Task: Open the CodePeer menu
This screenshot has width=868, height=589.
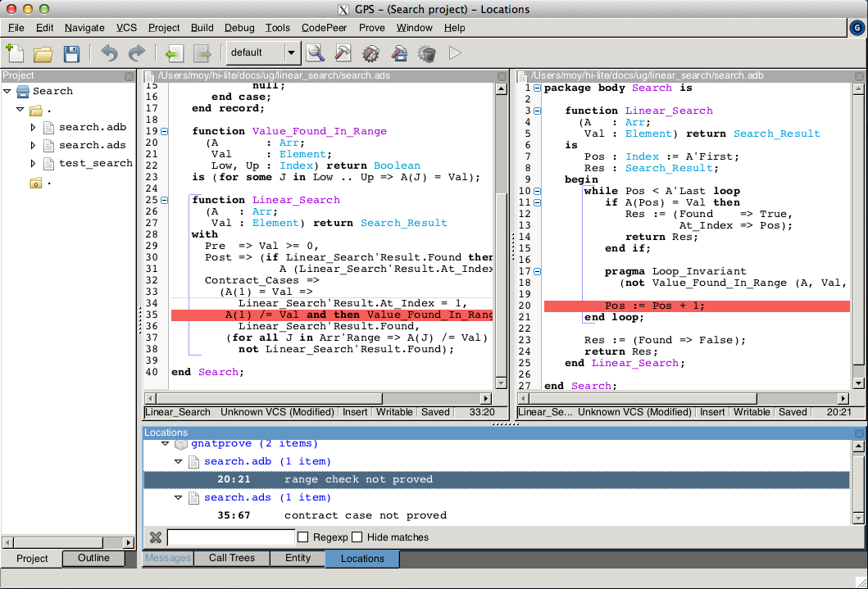Action: 324,28
